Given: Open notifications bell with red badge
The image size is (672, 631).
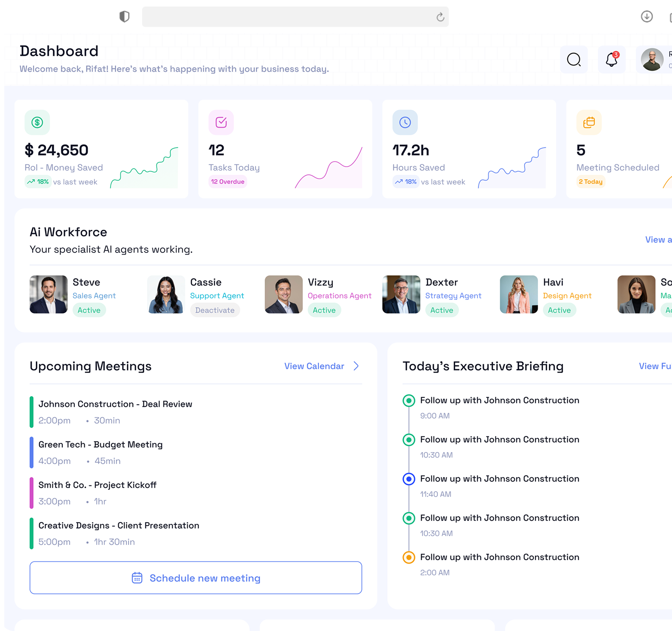Looking at the screenshot, I should click(x=612, y=60).
